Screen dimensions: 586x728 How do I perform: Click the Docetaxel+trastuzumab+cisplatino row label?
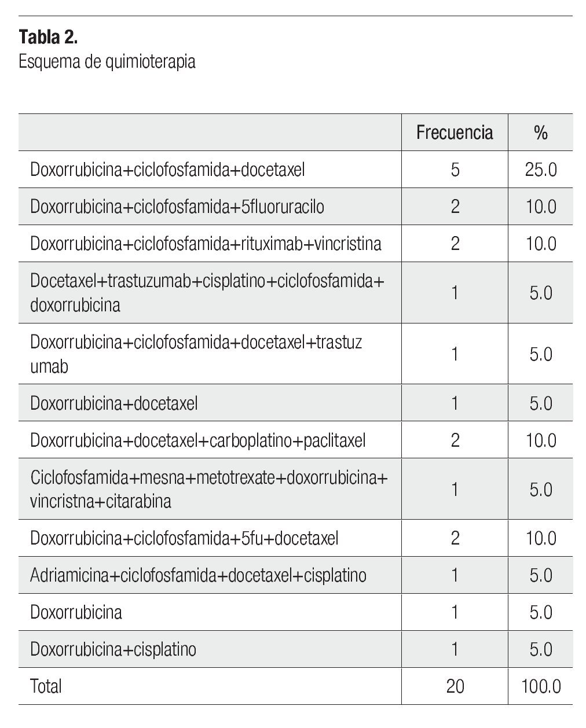207,292
